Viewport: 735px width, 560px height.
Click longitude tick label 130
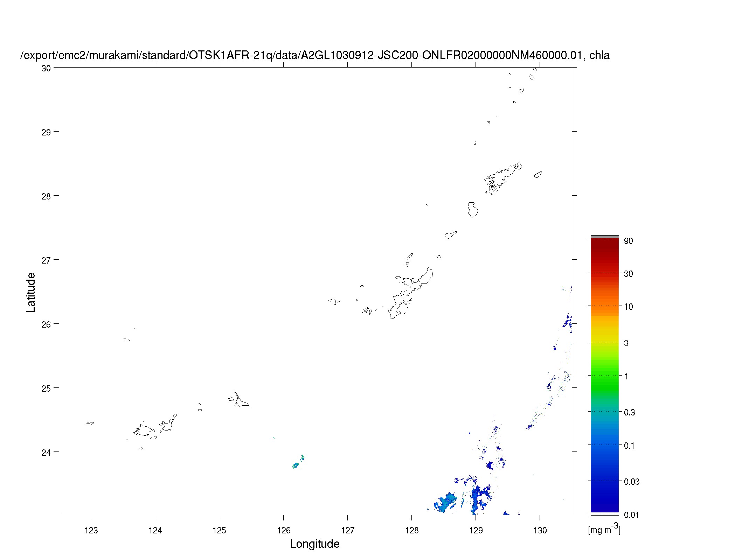[x=540, y=531]
